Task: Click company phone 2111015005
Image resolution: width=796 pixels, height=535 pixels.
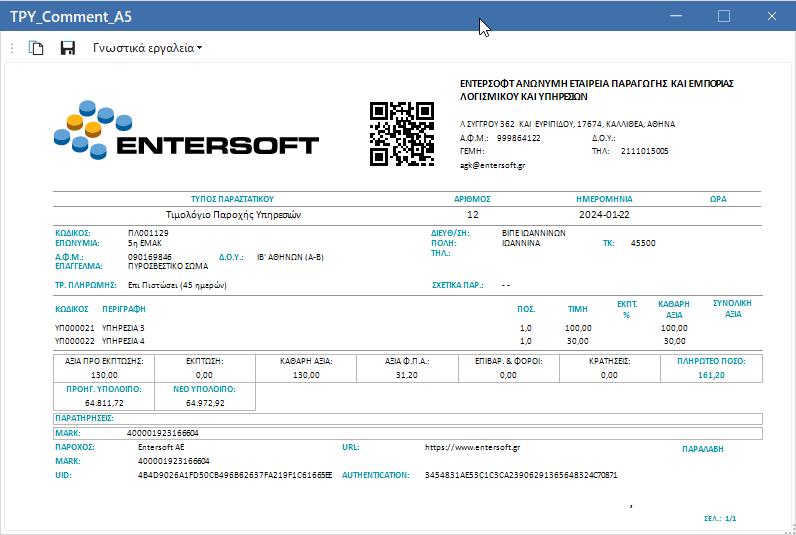Action: tap(644, 151)
